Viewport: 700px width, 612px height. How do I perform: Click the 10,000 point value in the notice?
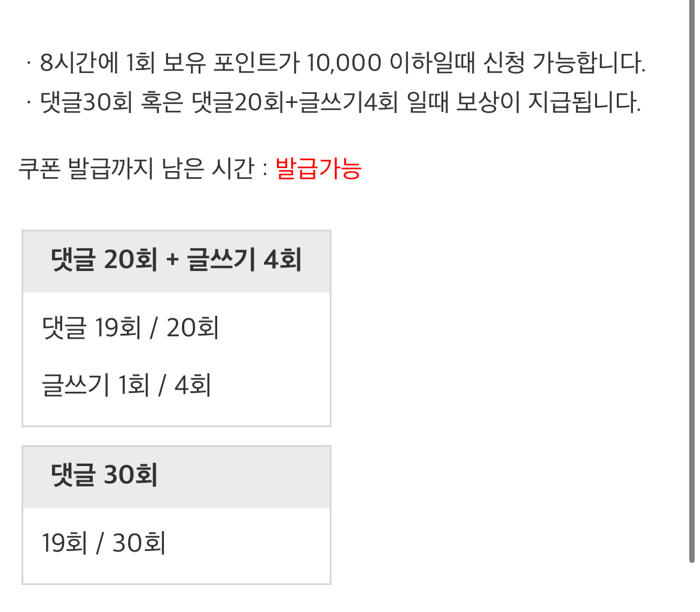tap(344, 63)
